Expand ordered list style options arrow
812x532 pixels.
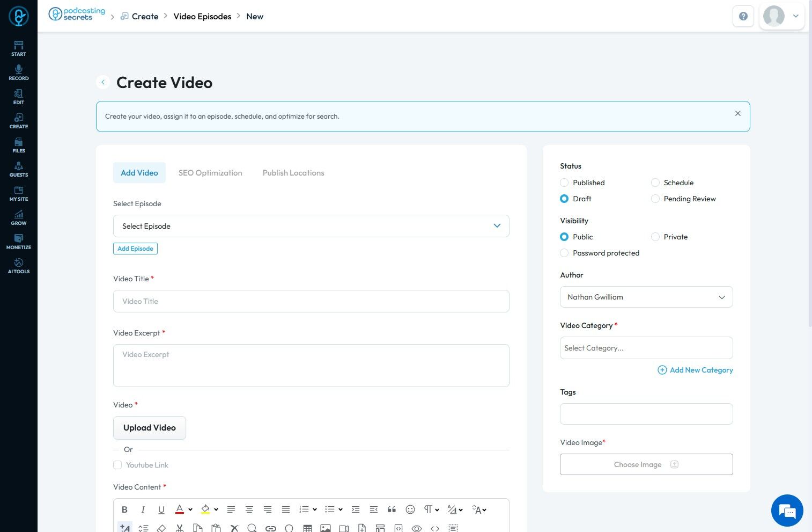click(315, 509)
